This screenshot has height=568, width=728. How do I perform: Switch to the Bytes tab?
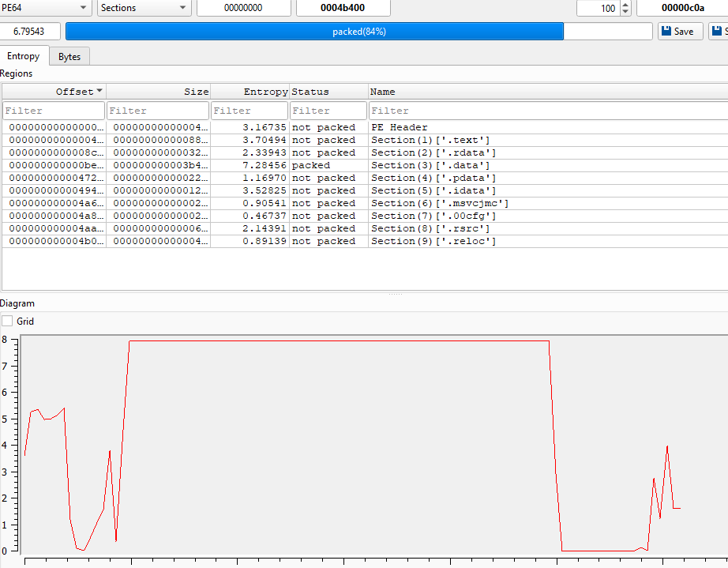[x=69, y=57]
